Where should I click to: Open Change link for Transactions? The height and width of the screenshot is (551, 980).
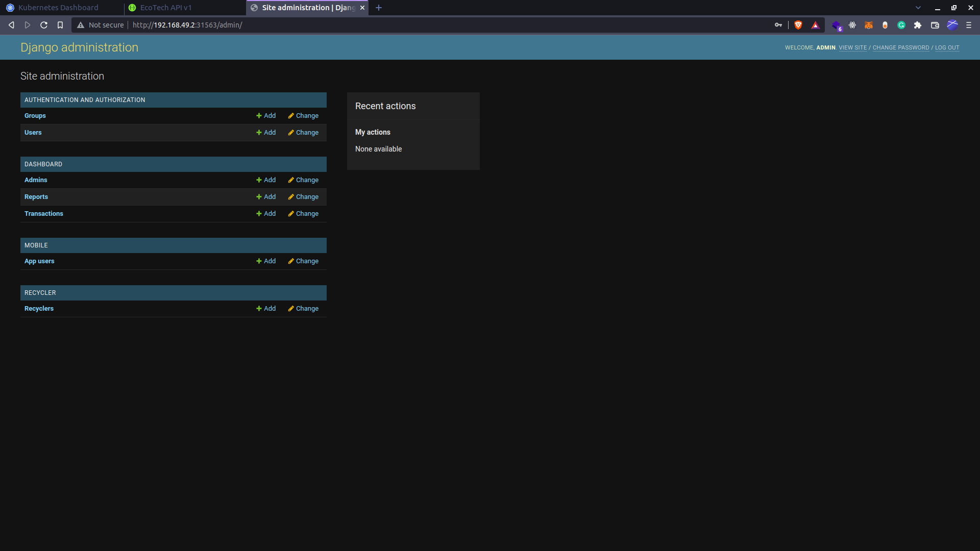tap(303, 214)
